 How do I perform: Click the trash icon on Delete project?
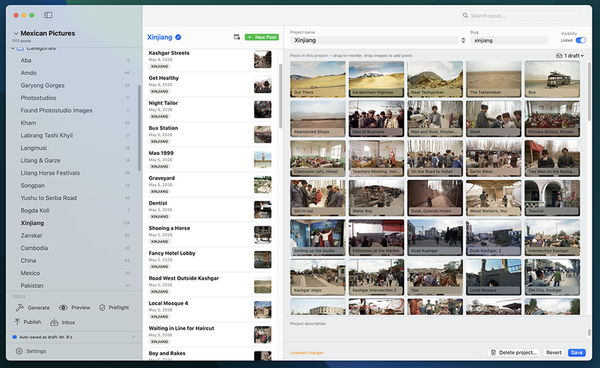click(x=494, y=352)
